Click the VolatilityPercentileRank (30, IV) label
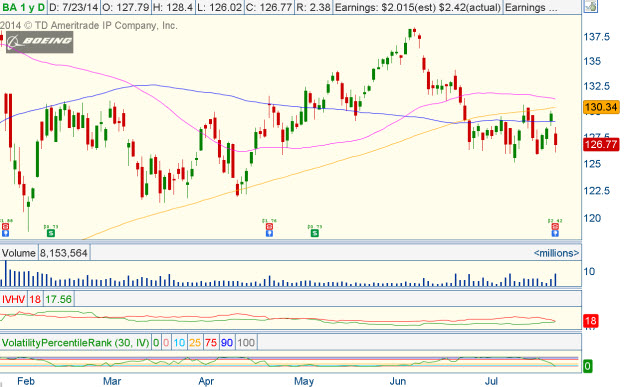This screenshot has height=387, width=625. (76, 343)
